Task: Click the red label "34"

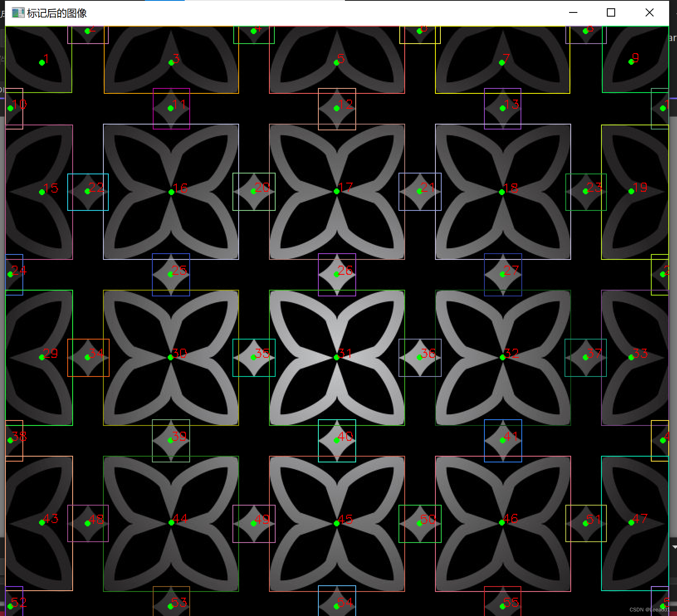Action: [x=96, y=353]
